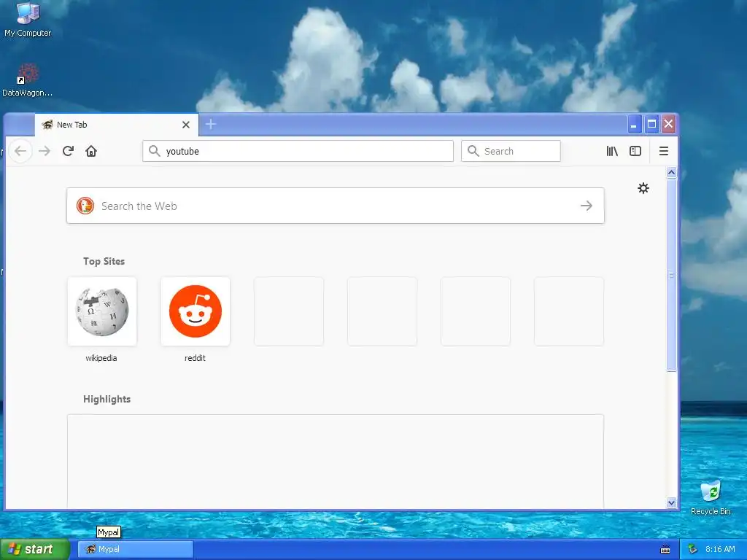Image resolution: width=747 pixels, height=560 pixels.
Task: Click Mypal taskbar button
Action: [136, 549]
